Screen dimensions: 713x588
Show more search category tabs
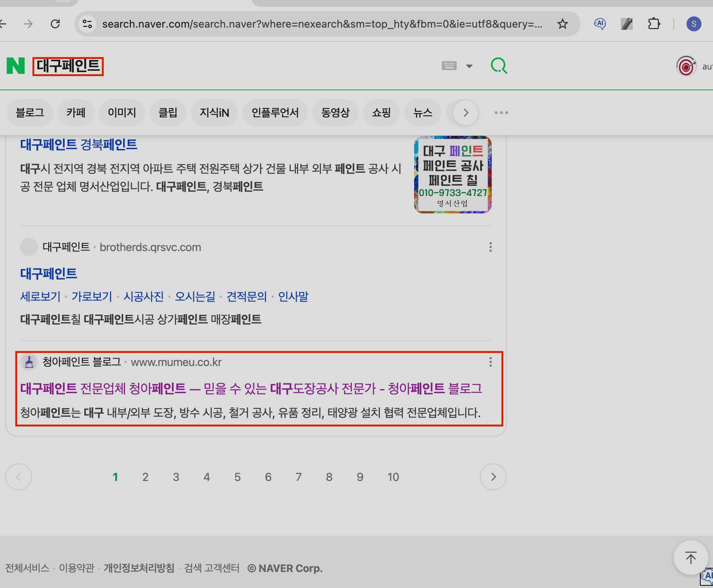click(466, 113)
